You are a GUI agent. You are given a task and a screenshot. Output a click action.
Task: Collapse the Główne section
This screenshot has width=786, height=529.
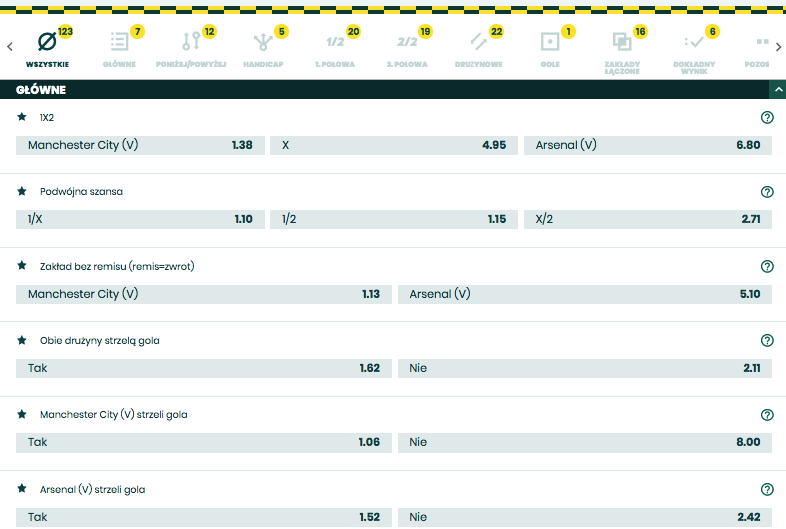(x=776, y=89)
